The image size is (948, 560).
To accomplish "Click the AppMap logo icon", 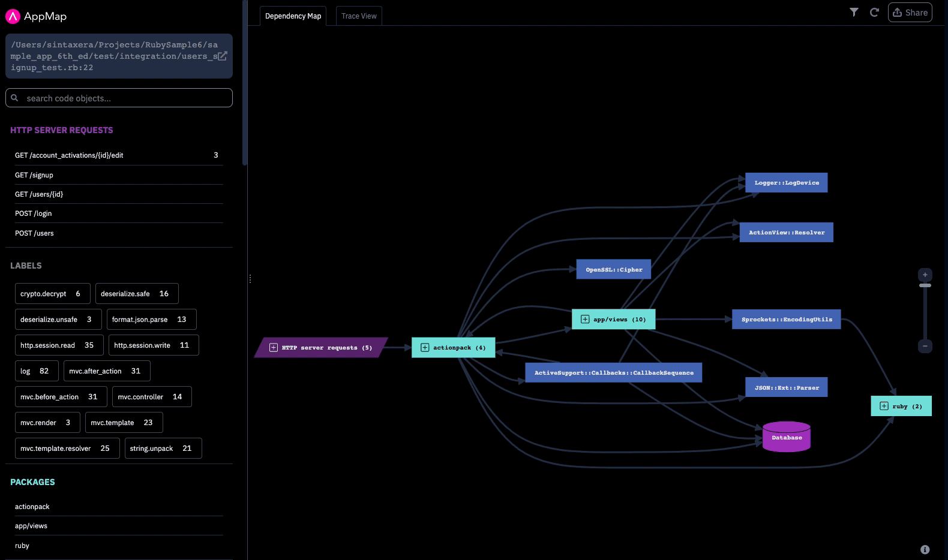I will 13,17.
